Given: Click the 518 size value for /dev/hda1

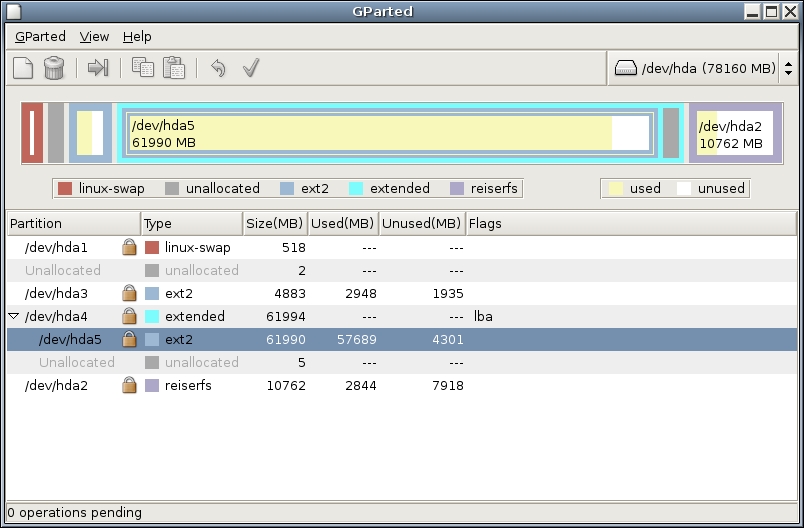Looking at the screenshot, I should [x=294, y=247].
